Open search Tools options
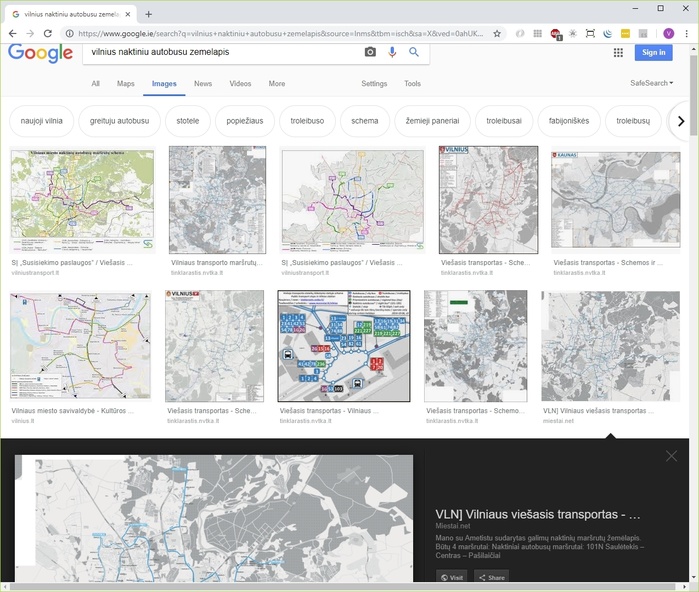The image size is (699, 592). (412, 83)
